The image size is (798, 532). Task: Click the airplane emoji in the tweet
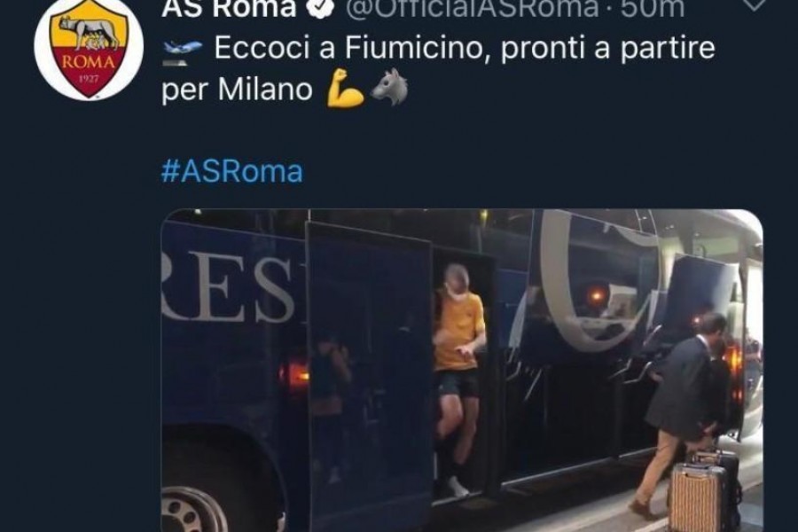(x=183, y=52)
